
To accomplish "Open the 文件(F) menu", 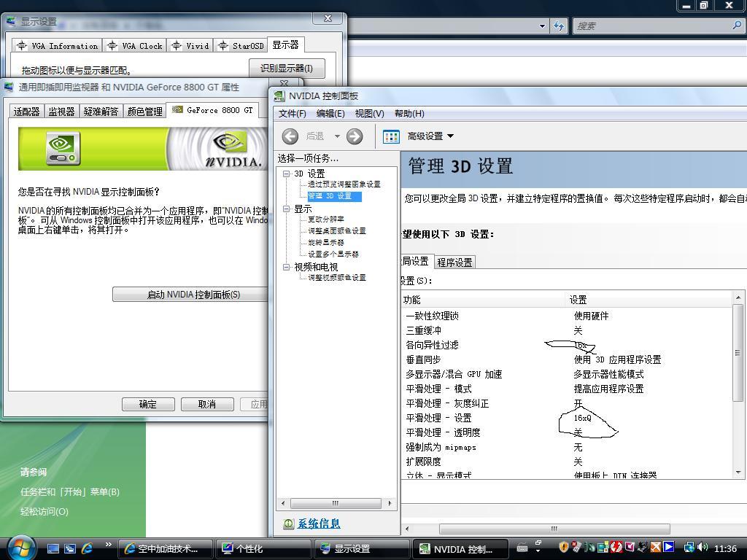I will pyautogui.click(x=292, y=114).
